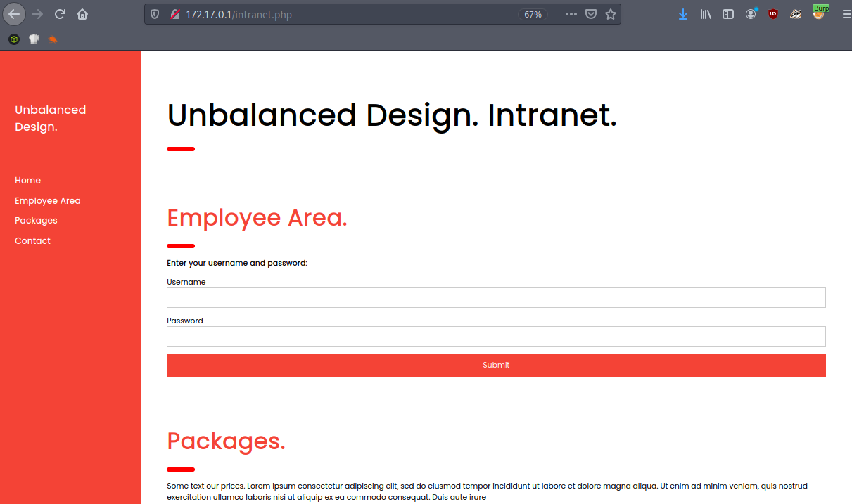Click the browser back arrow button
852x504 pixels.
(14, 14)
